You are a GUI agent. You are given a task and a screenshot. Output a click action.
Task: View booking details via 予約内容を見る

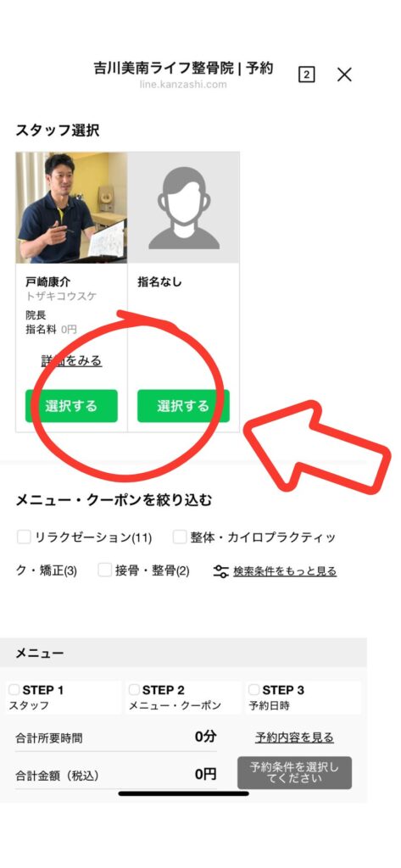pos(295,737)
